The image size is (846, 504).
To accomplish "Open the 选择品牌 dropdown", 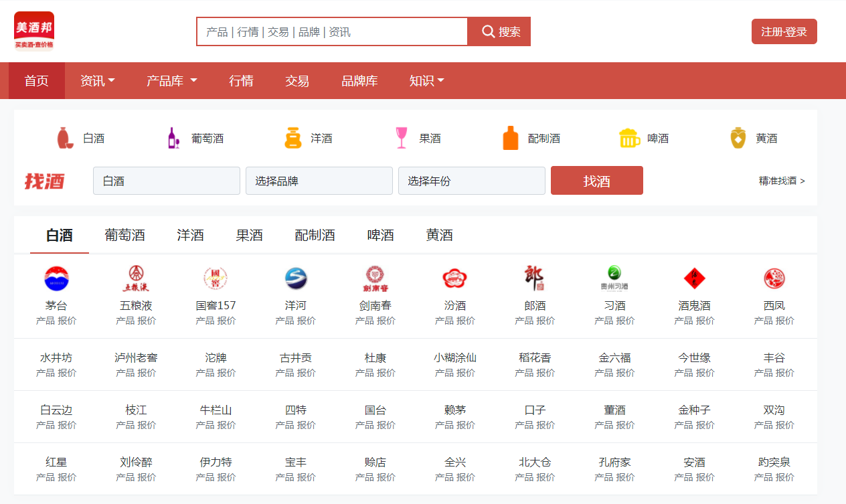I will point(319,181).
